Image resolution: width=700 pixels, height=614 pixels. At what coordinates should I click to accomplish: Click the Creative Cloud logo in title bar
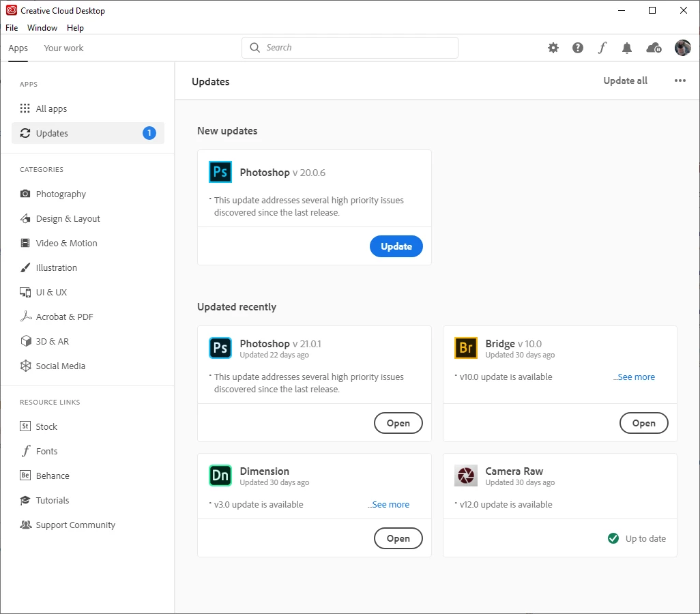pos(11,10)
